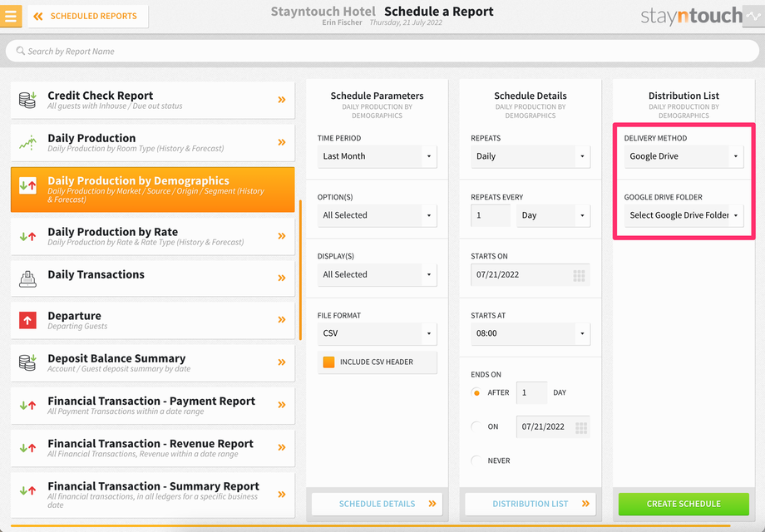
Task: Open the Delivery Method Google Drive dropdown
Action: (x=684, y=156)
